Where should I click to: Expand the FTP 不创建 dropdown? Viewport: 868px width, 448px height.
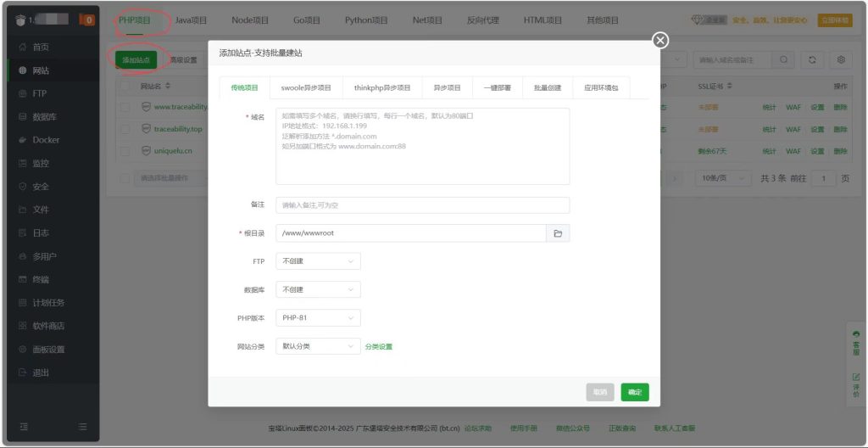pos(318,261)
